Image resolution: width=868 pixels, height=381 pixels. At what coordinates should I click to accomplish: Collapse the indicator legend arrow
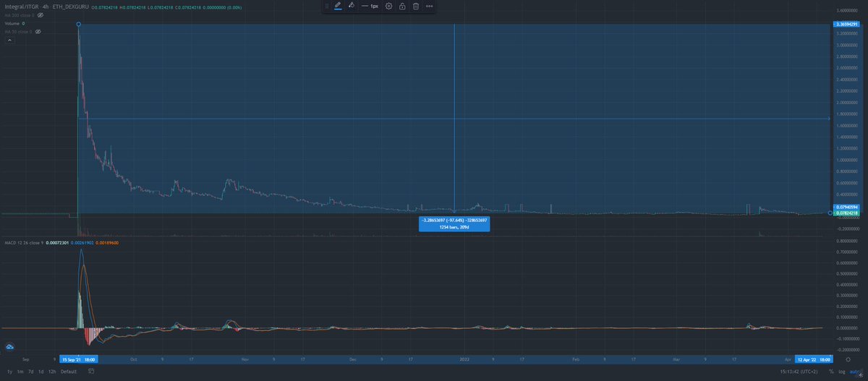click(9, 40)
